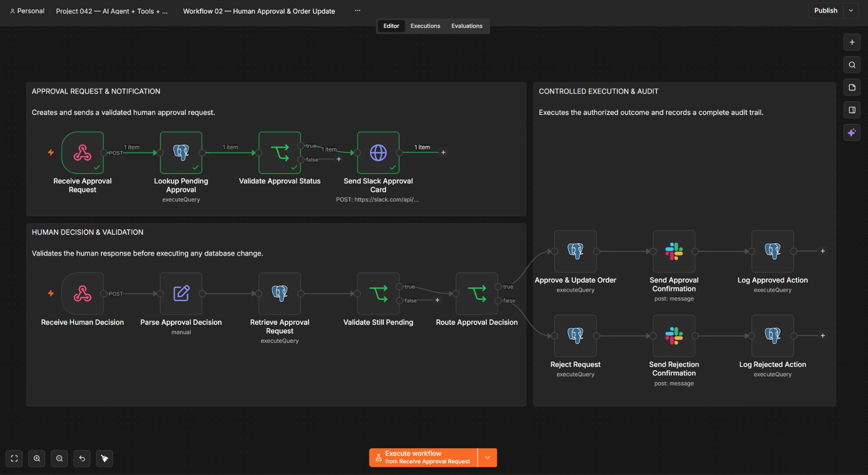Viewport: 868px width, 475px height.
Task: Run Execute workflow from Receive Approval Request
Action: click(x=424, y=457)
